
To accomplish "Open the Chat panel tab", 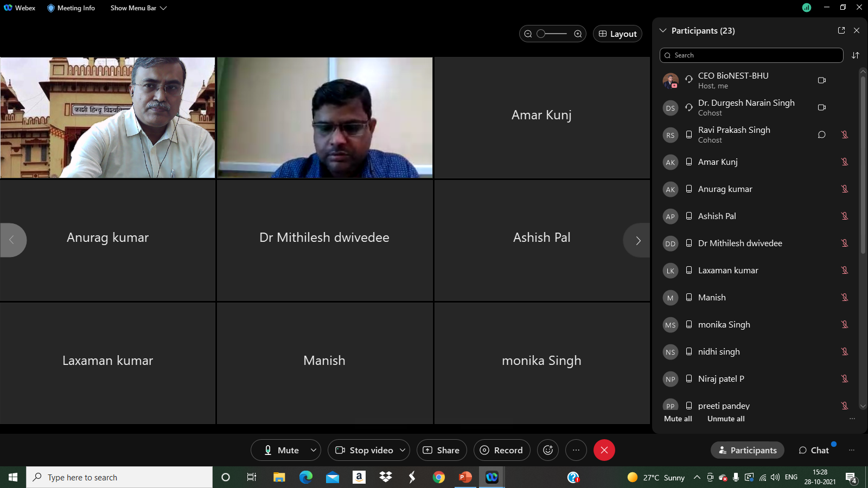I will [814, 450].
